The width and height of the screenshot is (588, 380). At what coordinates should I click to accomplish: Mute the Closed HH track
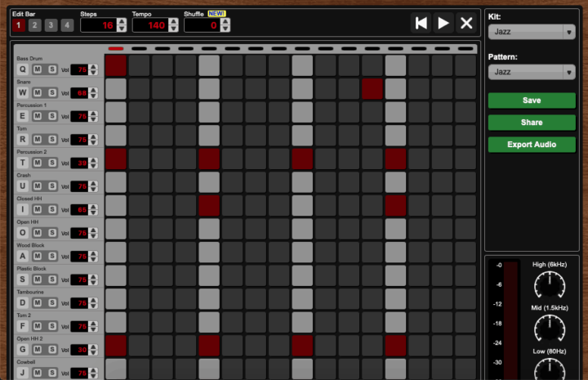click(x=38, y=210)
